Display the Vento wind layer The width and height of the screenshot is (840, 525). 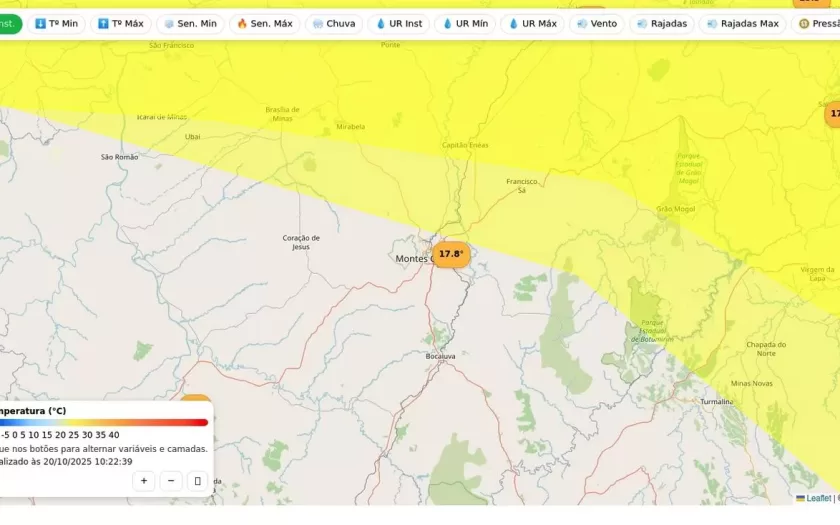(597, 24)
